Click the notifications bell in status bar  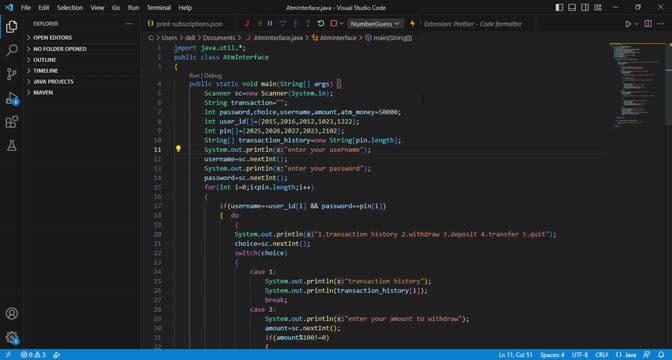click(x=661, y=355)
